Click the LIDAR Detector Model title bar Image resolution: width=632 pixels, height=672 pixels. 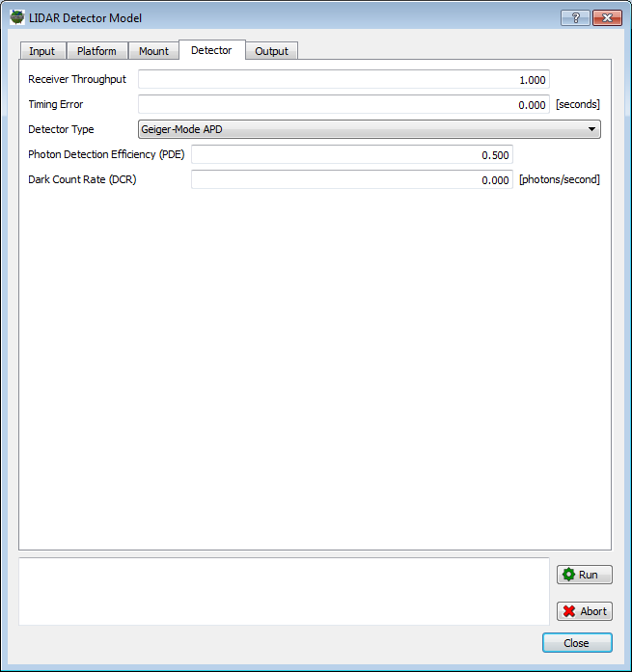(x=289, y=17)
